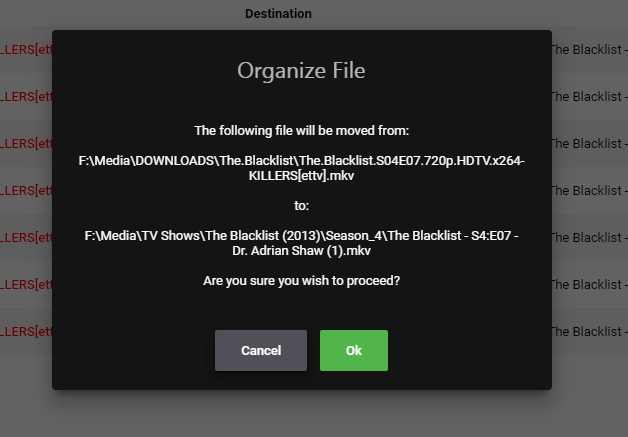Select second row's red source filename at left

click(x=25, y=97)
